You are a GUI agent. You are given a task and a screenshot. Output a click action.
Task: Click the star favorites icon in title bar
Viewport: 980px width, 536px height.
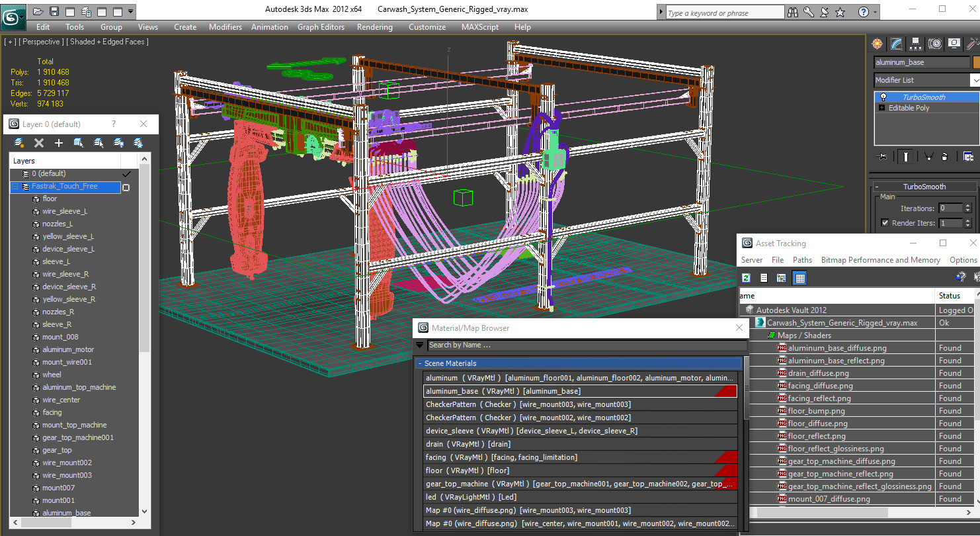coord(840,12)
